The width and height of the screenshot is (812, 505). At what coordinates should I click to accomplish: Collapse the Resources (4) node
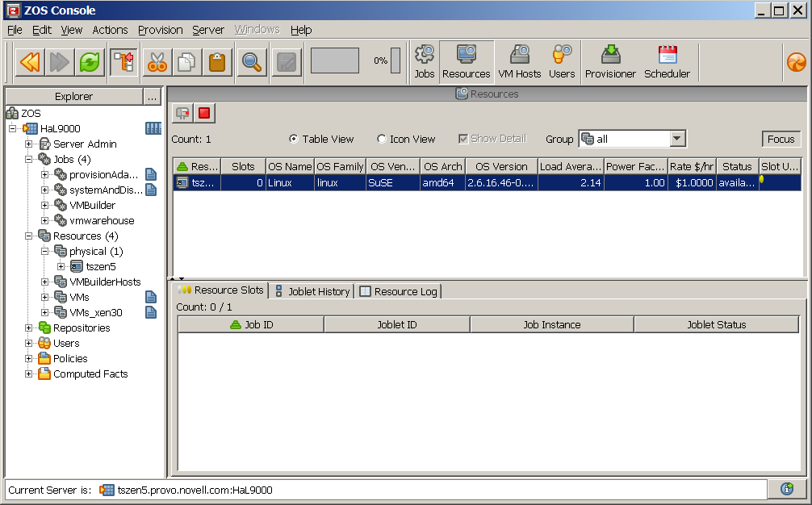point(29,236)
